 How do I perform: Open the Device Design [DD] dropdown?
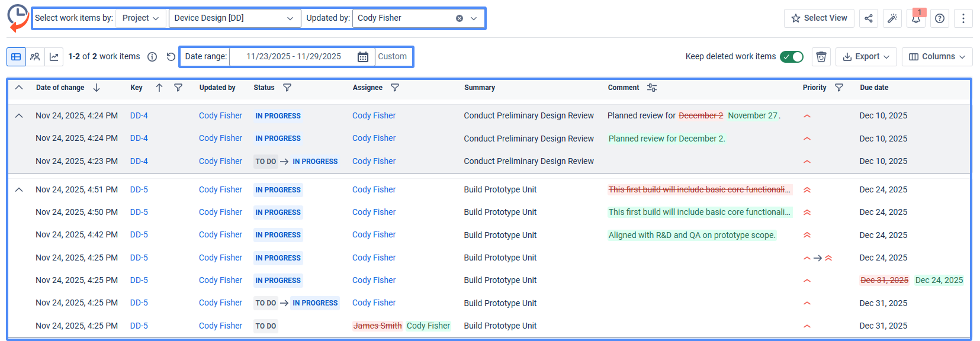click(234, 18)
